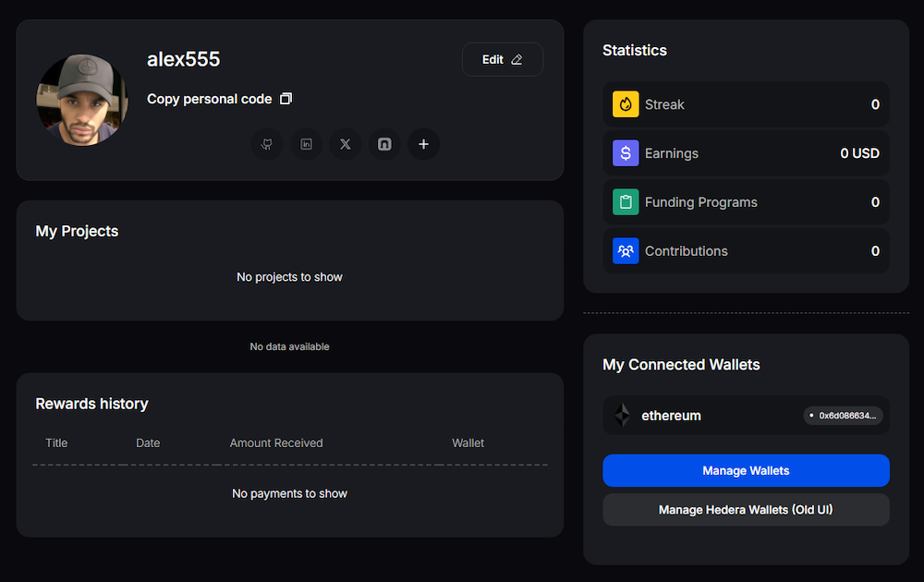Click the Contributions people icon

coord(625,250)
